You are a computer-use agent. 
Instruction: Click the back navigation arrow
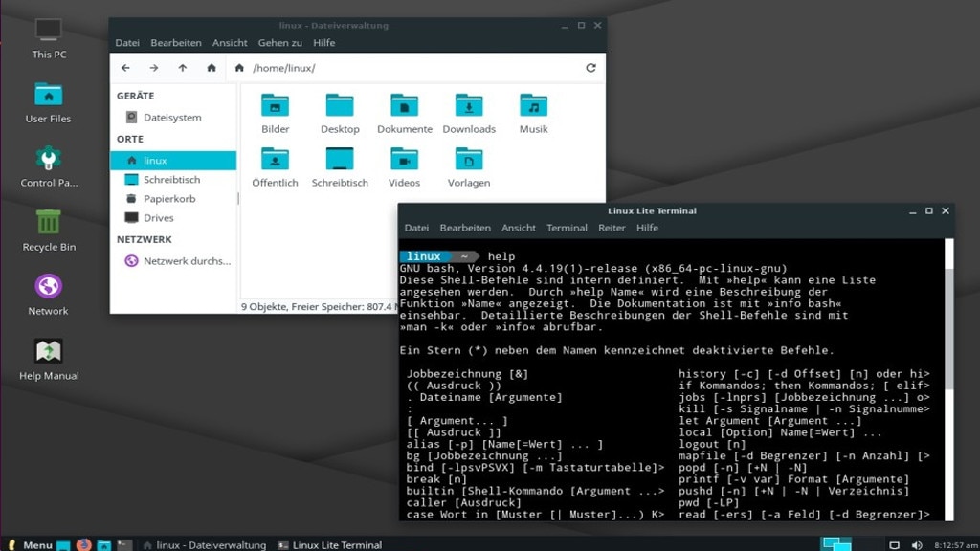(125, 68)
